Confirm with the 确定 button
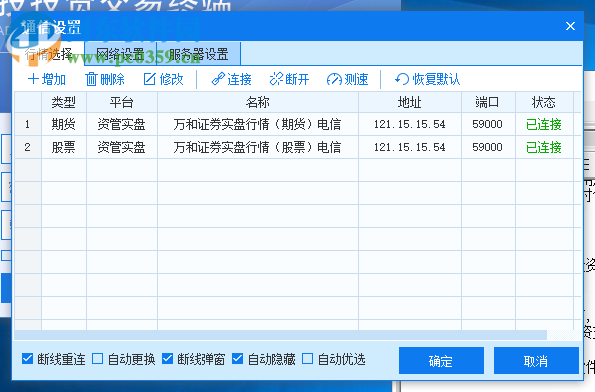The image size is (595, 392). (x=441, y=361)
